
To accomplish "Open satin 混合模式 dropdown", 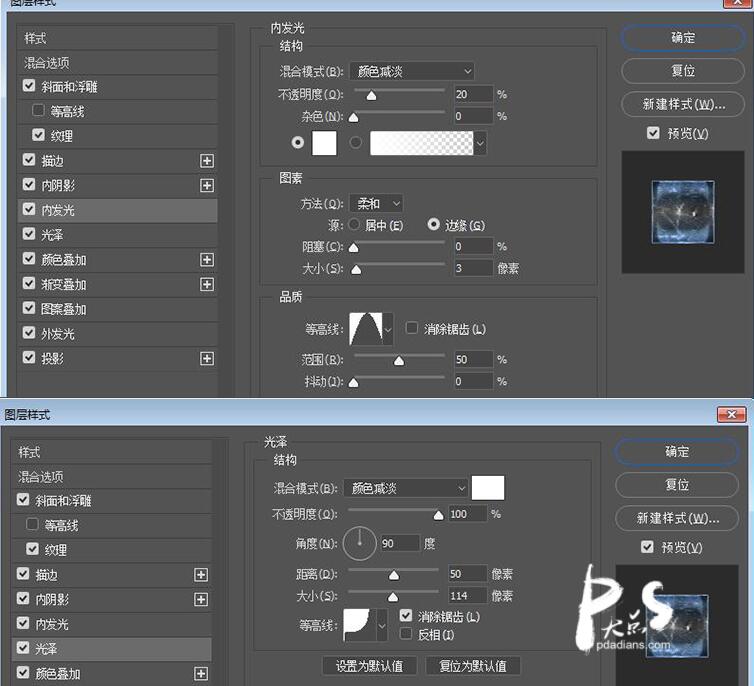I will [406, 488].
